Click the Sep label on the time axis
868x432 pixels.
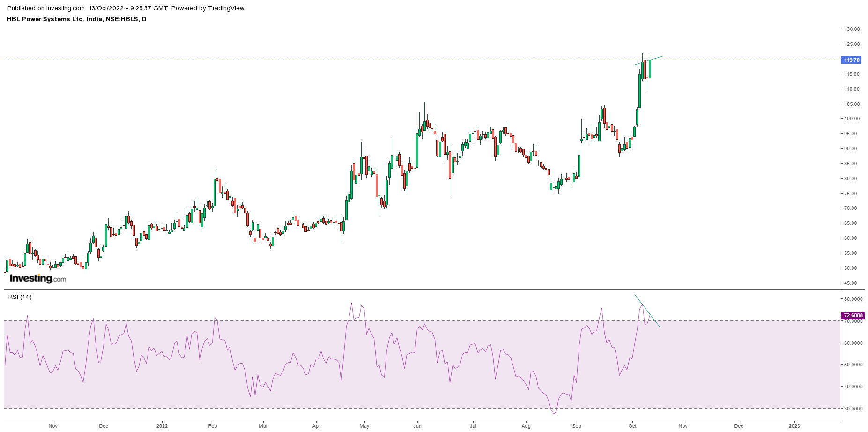(576, 426)
